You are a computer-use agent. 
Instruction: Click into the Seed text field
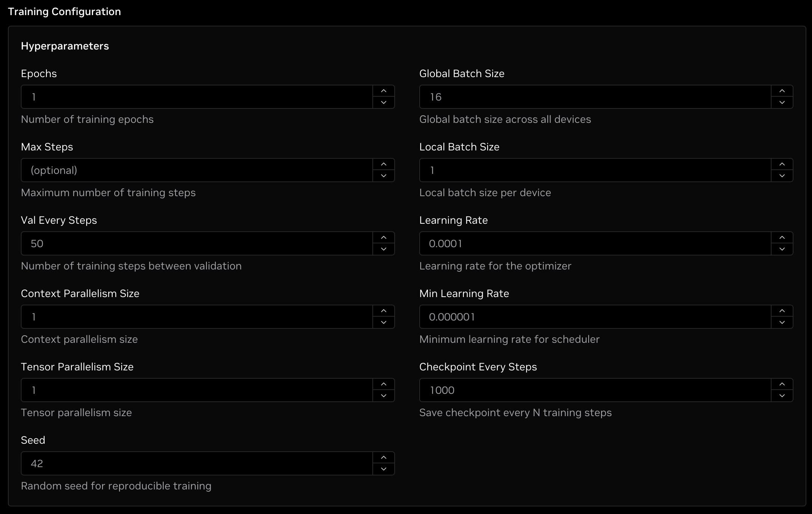click(197, 463)
